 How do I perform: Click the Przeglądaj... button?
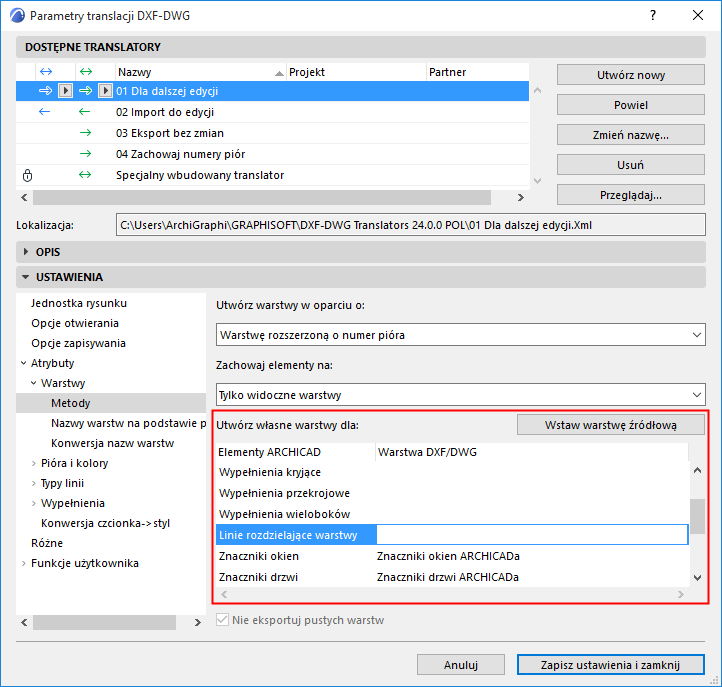coord(630,195)
